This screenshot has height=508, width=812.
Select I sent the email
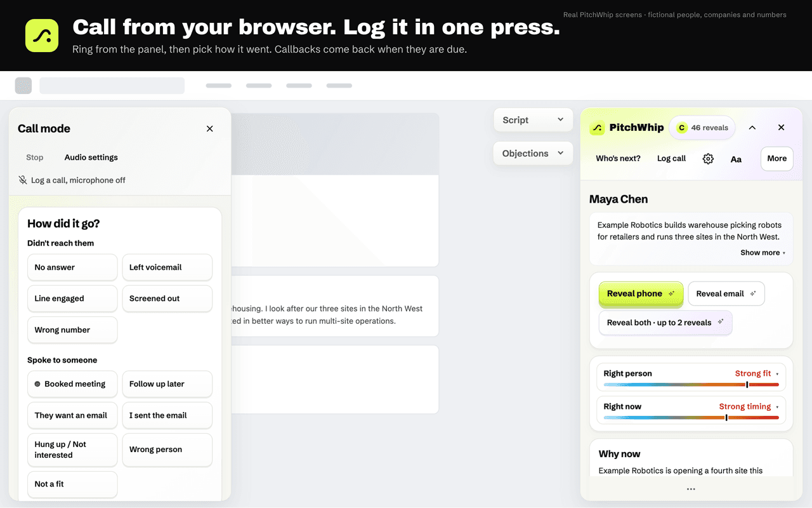click(167, 415)
